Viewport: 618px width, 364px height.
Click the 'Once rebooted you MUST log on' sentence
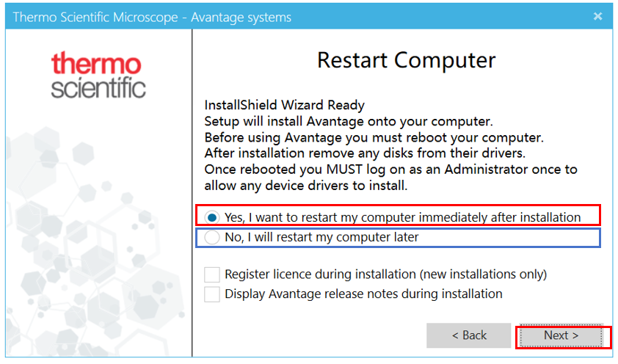(x=390, y=178)
